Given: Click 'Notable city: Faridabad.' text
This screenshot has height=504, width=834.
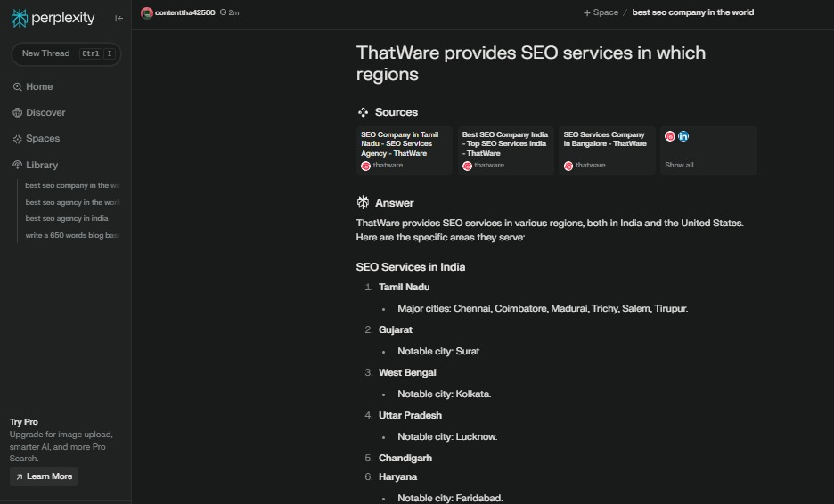Looking at the screenshot, I should coord(450,498).
